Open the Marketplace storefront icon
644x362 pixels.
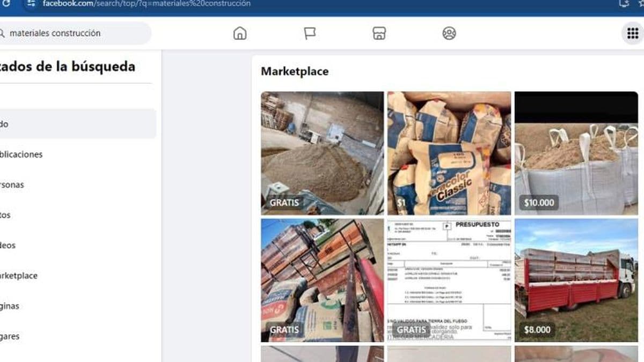(379, 33)
